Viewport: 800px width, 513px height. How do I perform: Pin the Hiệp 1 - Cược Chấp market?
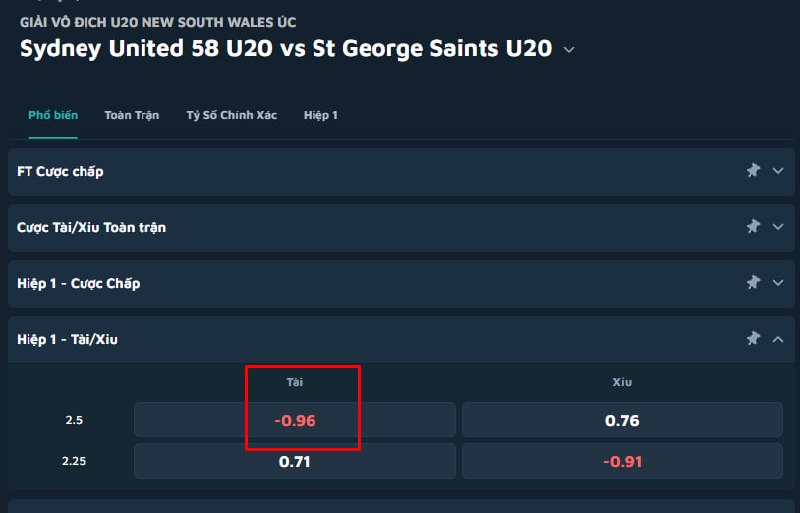(x=753, y=283)
